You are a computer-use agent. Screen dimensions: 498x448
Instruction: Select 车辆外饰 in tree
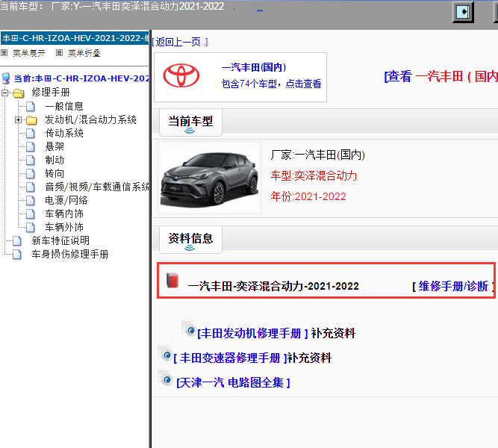[64, 227]
